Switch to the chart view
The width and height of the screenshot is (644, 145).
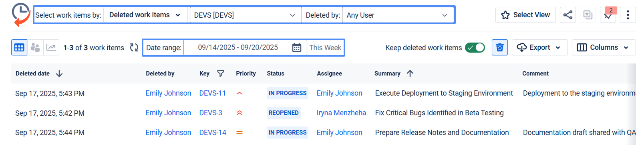(x=51, y=47)
